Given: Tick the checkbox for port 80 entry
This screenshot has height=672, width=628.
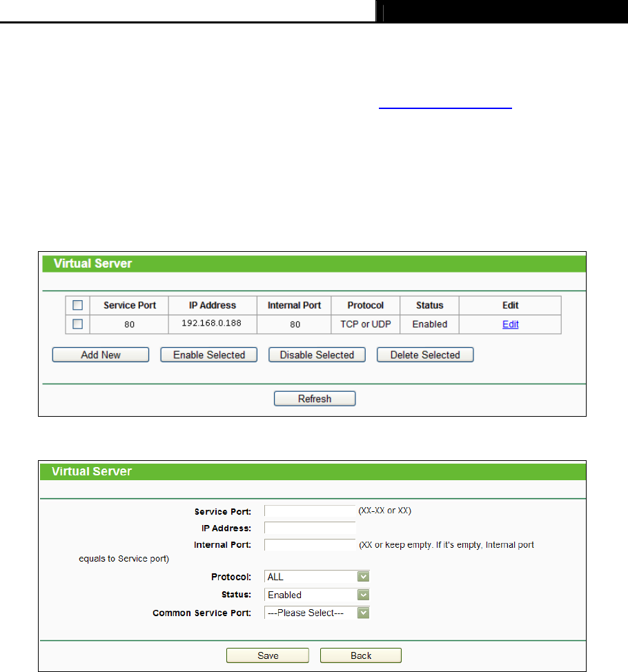Looking at the screenshot, I should 77,324.
